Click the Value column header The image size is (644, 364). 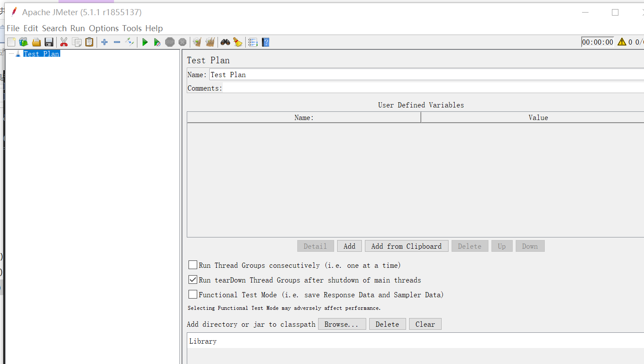(x=533, y=117)
